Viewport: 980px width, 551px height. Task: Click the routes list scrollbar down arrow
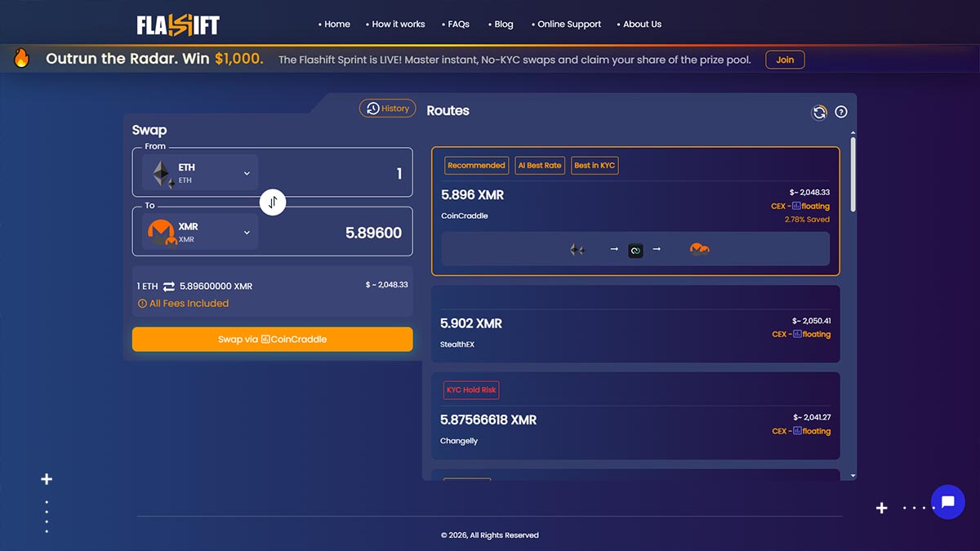click(853, 475)
